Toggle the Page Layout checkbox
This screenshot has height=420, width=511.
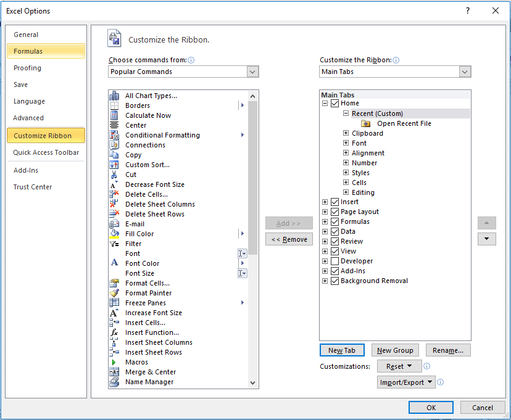click(x=334, y=212)
